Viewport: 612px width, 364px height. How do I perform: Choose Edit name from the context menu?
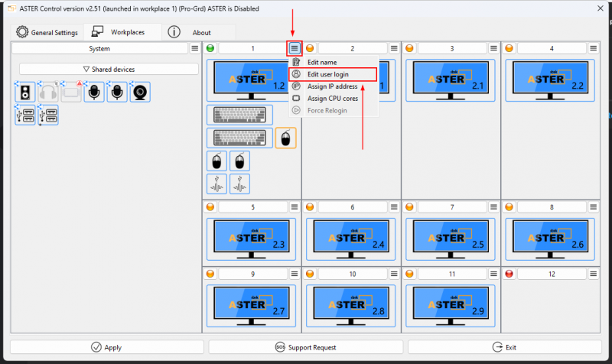pos(334,62)
